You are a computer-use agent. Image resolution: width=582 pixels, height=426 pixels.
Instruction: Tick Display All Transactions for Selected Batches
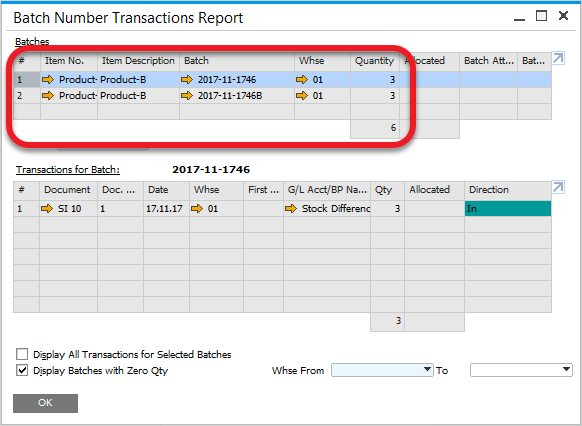(22, 354)
